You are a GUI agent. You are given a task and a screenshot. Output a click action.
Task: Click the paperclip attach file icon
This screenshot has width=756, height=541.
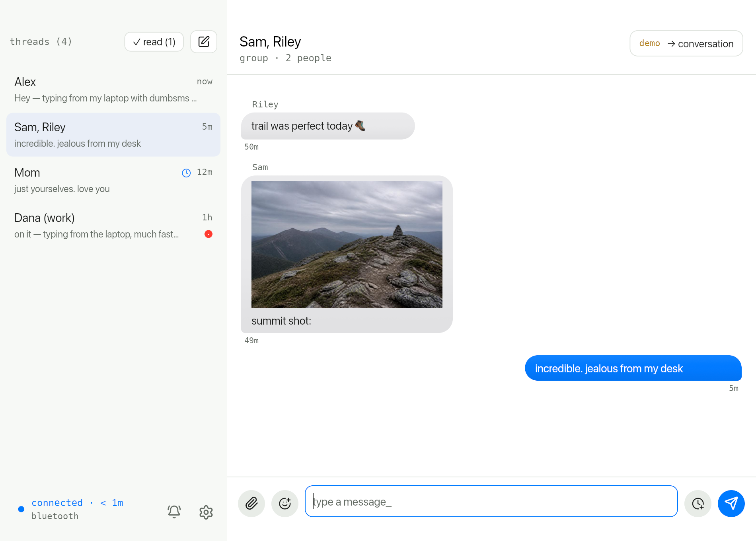[x=251, y=504]
